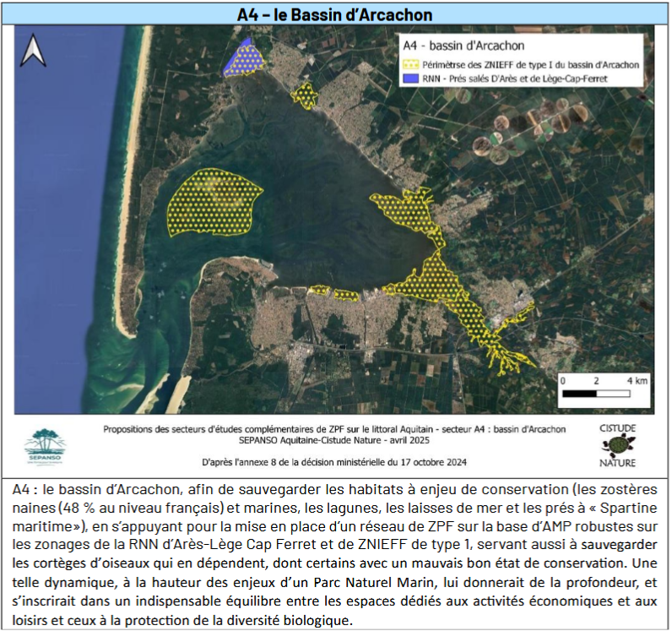Click the phrase '48 % au niveau français'
Viewport: 672px width, 631px height.
tap(142, 508)
